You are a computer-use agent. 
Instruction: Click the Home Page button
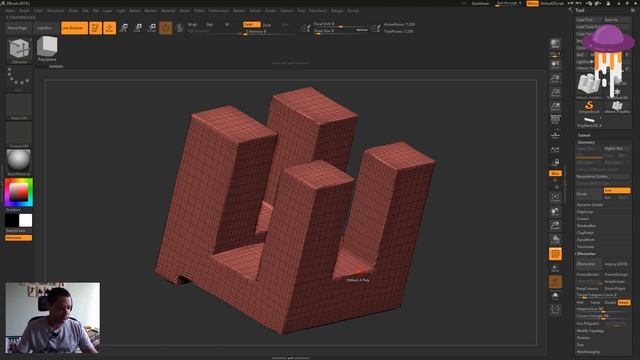18,28
